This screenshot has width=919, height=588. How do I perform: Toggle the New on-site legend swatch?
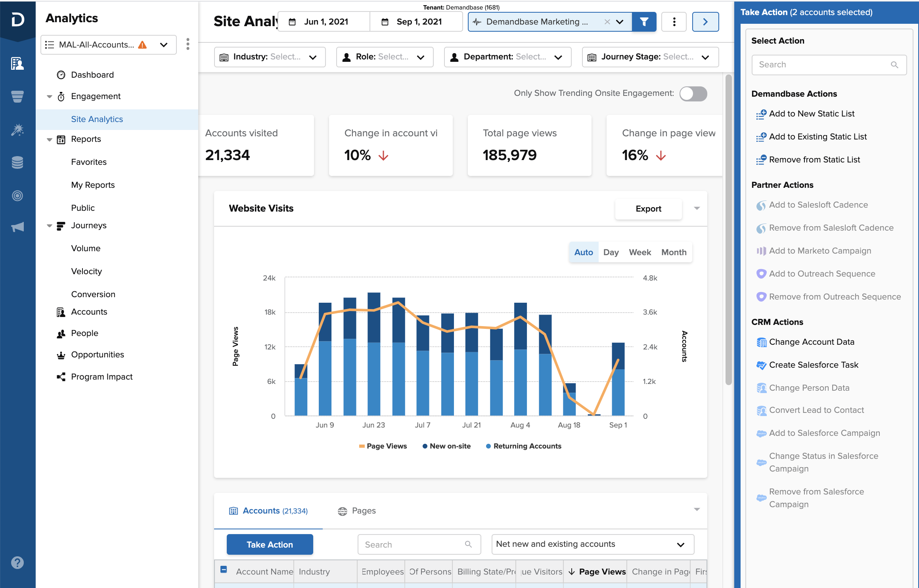425,446
